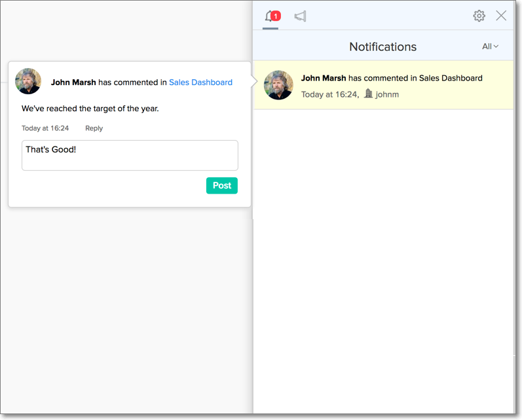
Task: Click the red unread count badge
Action: (276, 16)
